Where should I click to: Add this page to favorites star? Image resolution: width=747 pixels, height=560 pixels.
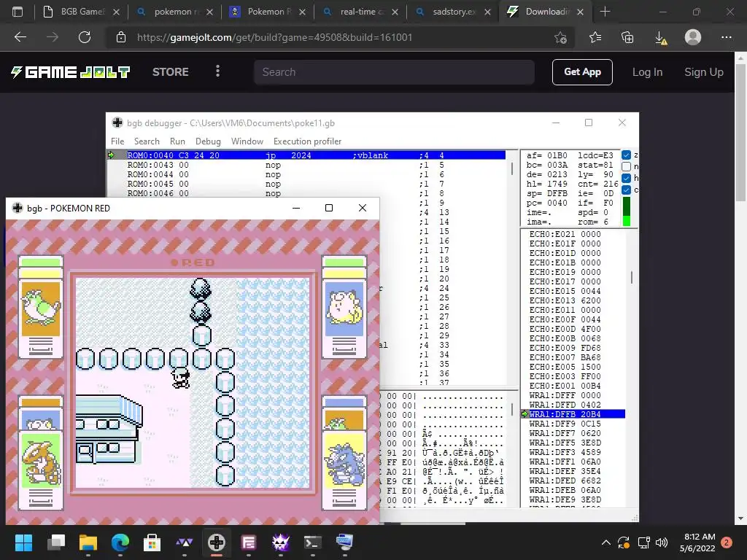pos(561,37)
